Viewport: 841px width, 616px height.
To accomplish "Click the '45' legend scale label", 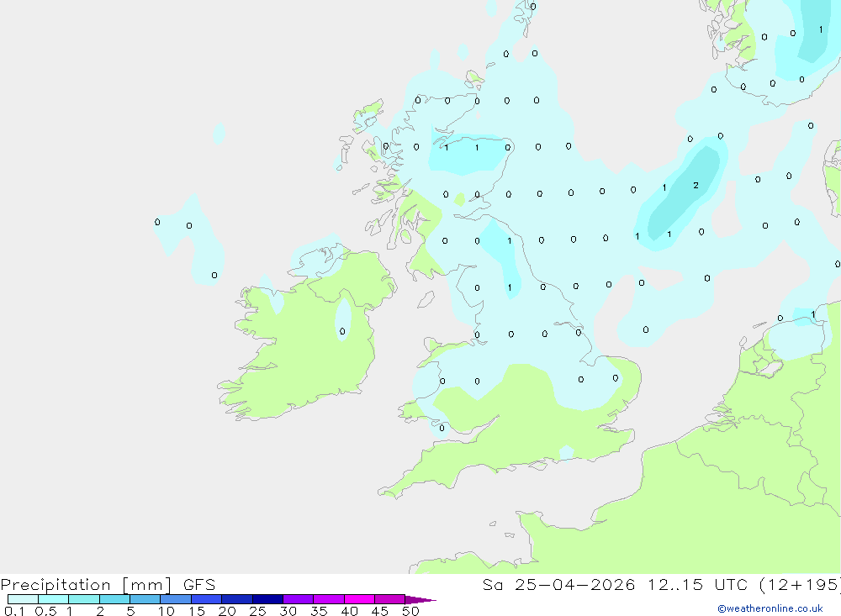I will click(380, 611).
